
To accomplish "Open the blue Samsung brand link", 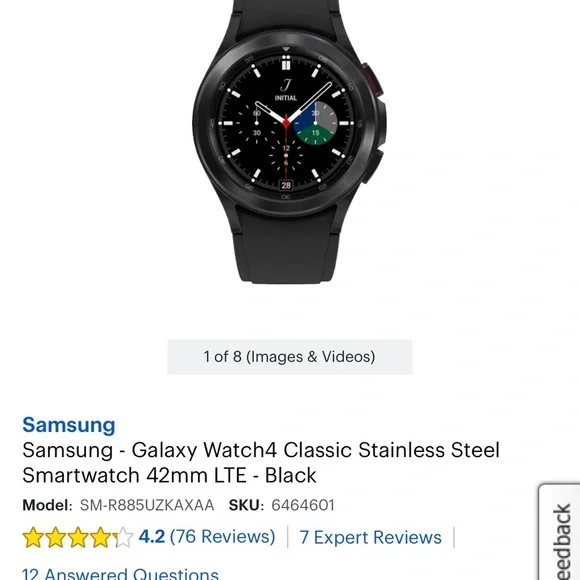I will 69,425.
